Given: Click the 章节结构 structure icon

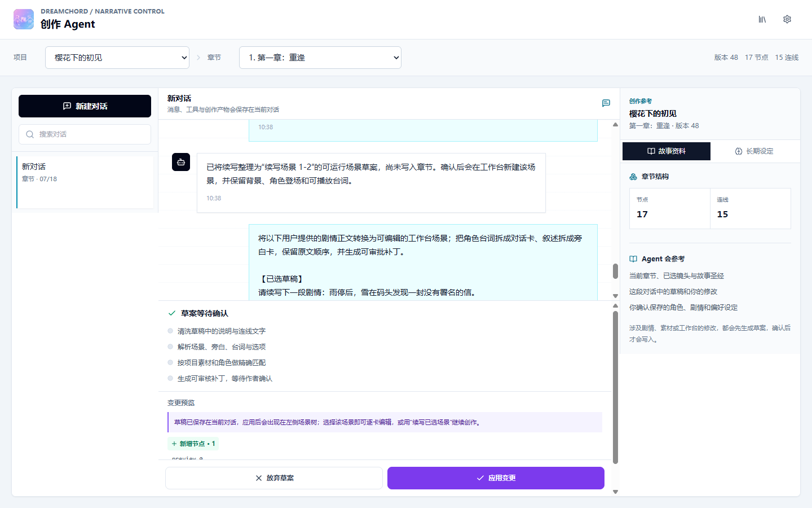Looking at the screenshot, I should tap(633, 177).
